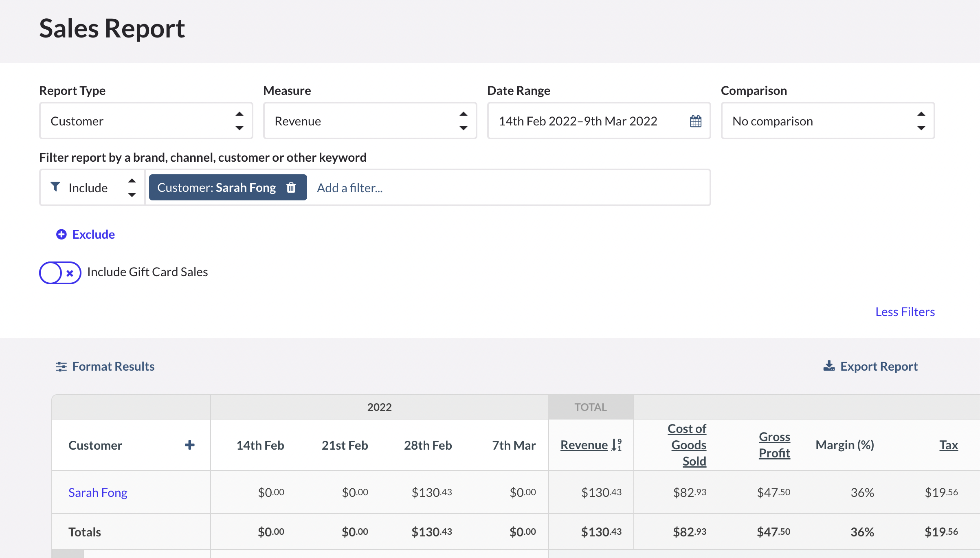Click the Date Range field 14th Feb 2022–9th Mar 2022

tap(599, 121)
